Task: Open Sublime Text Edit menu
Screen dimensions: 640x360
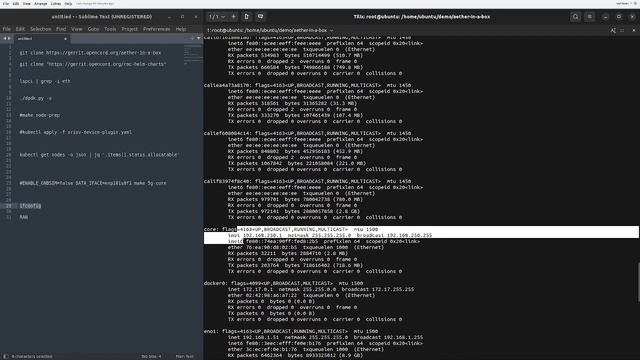Action: pos(20,29)
